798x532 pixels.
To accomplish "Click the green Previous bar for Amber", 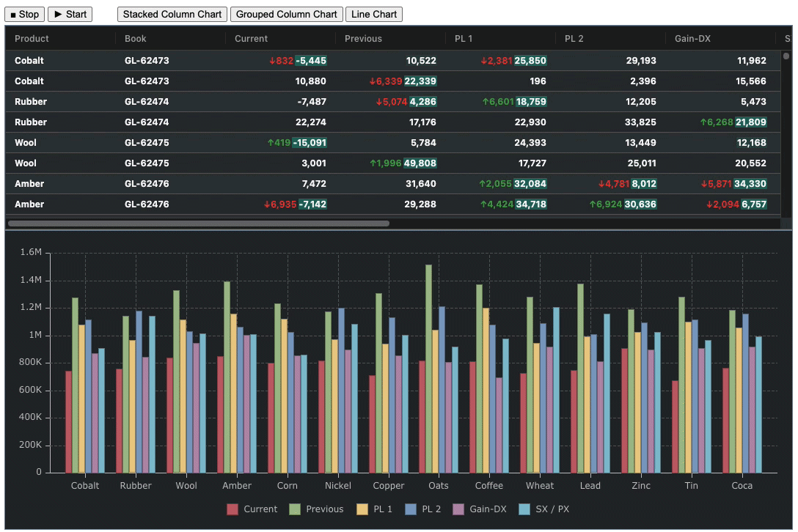I will click(227, 377).
